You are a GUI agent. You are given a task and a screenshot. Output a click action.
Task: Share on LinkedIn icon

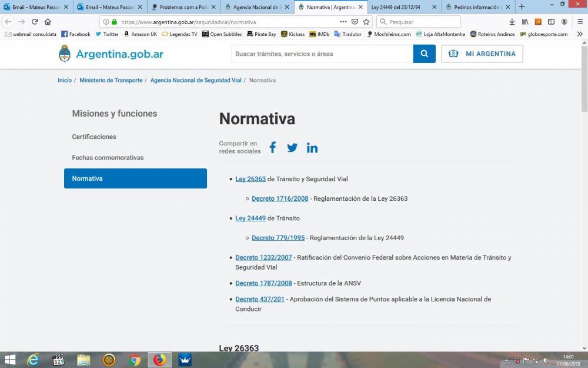coord(312,148)
